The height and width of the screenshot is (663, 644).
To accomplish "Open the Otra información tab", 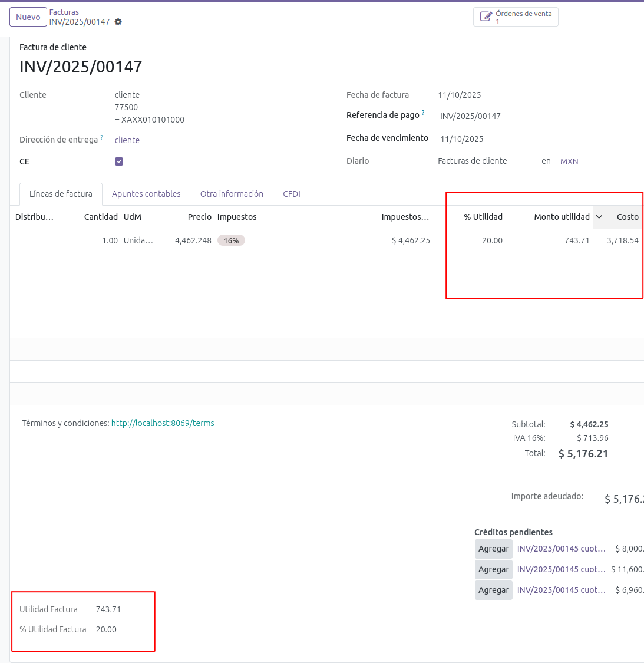I will click(x=232, y=194).
